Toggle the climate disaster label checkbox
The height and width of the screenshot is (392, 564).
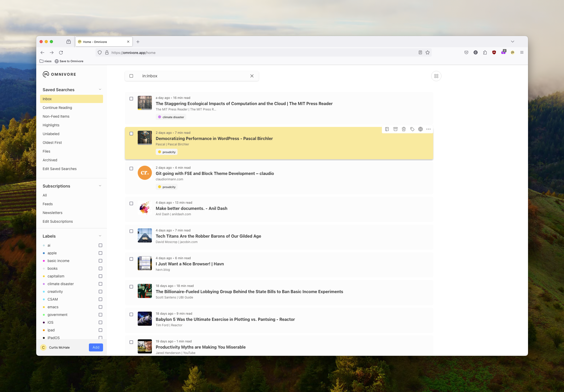[100, 284]
